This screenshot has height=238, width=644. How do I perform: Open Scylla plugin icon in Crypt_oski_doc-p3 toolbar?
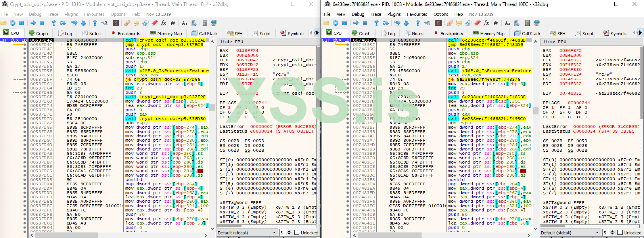pos(116,23)
